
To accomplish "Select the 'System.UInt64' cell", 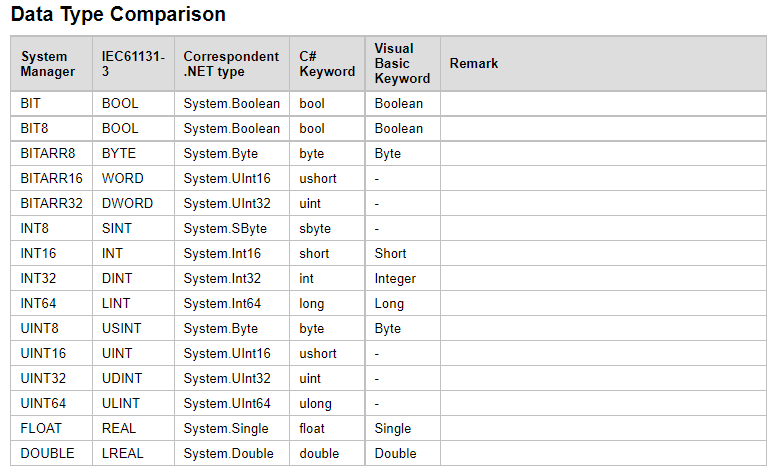I will point(232,403).
